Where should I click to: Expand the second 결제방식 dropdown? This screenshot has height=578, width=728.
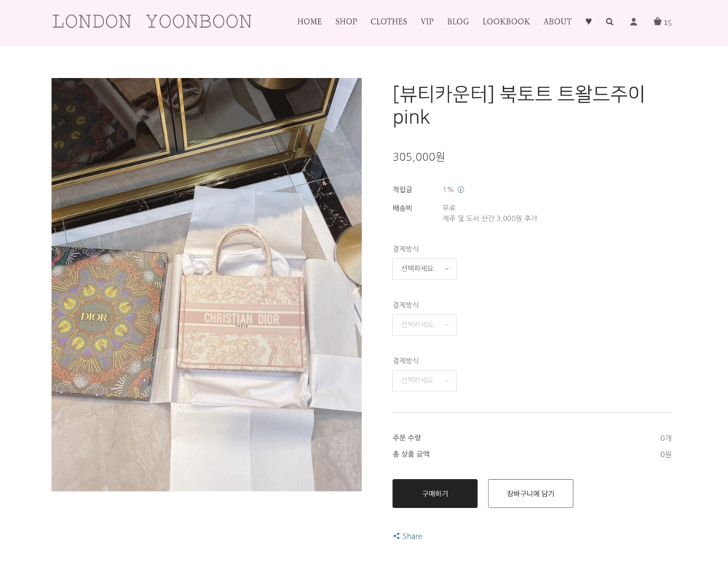click(424, 325)
